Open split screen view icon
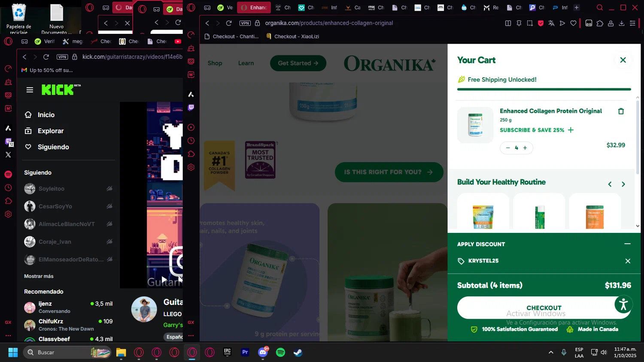 click(x=508, y=23)
